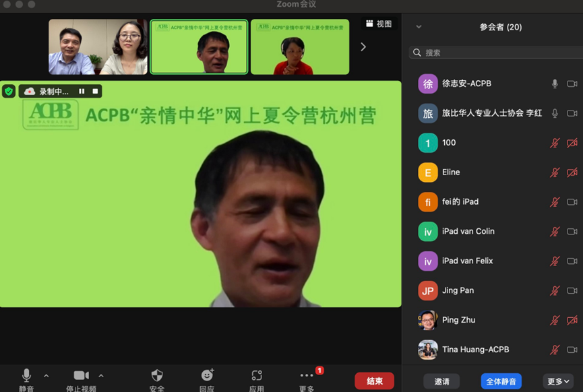Click the cloud recording status icon
Viewport: 583px width, 392px height.
pyautogui.click(x=30, y=92)
